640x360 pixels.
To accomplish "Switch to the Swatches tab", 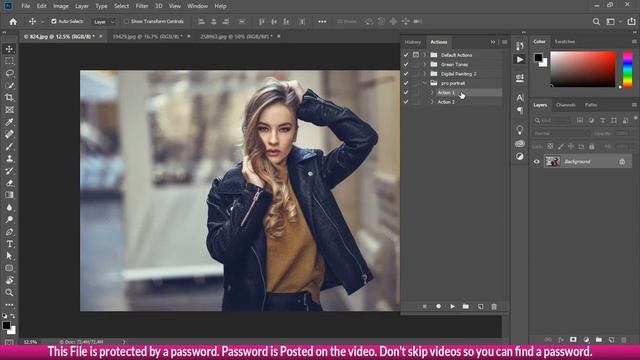I will [565, 42].
